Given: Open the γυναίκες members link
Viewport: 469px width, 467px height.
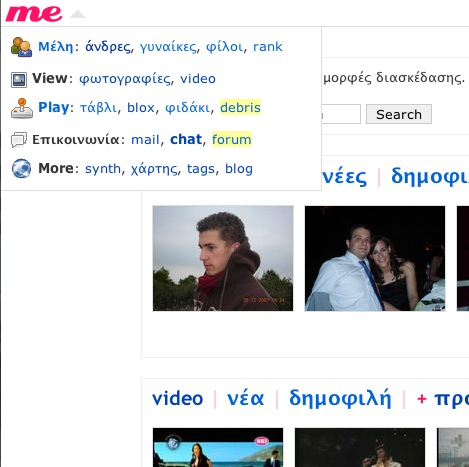Looking at the screenshot, I should (x=168, y=47).
